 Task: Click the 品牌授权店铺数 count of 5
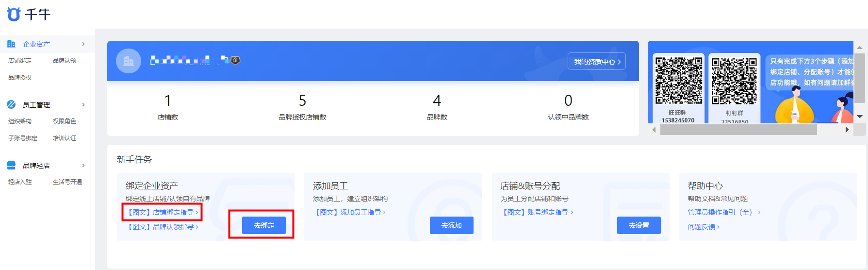click(x=302, y=101)
